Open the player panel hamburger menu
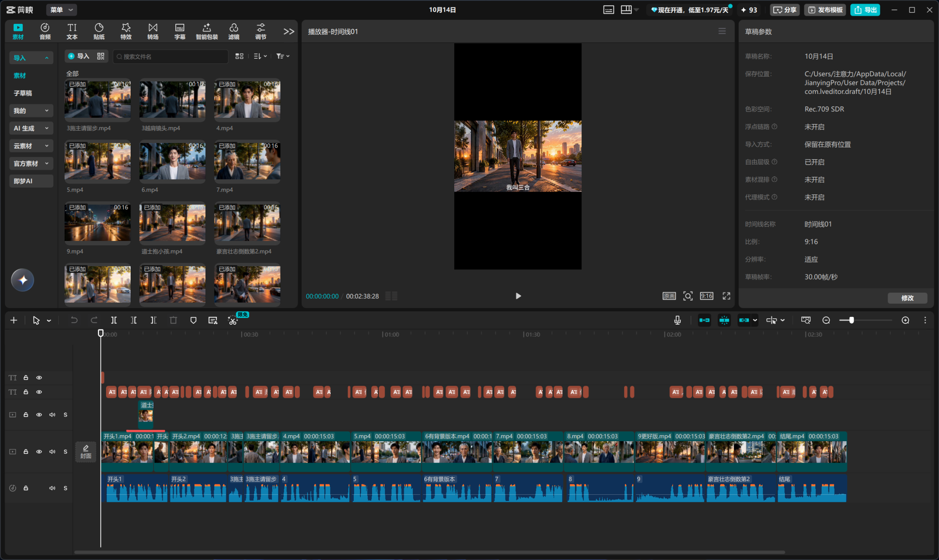 pos(722,31)
